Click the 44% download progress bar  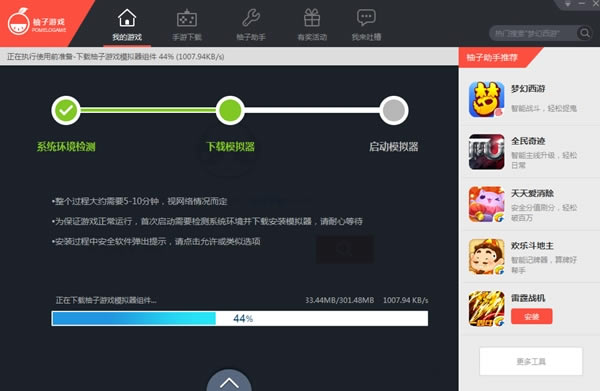240,318
